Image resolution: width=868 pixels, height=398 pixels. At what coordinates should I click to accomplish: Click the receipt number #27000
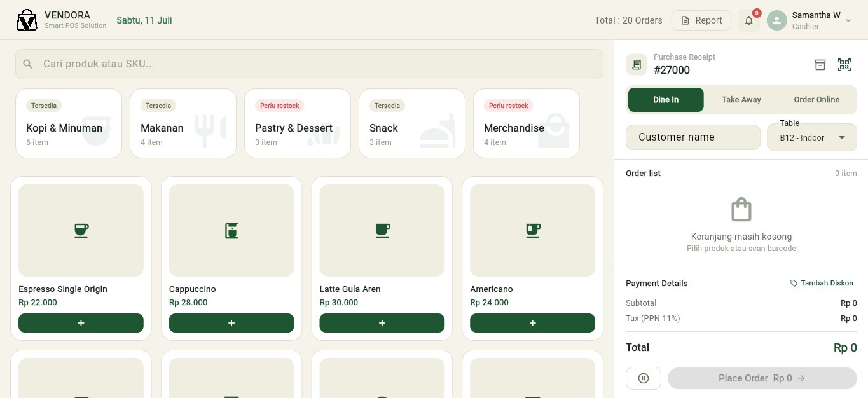pos(672,71)
